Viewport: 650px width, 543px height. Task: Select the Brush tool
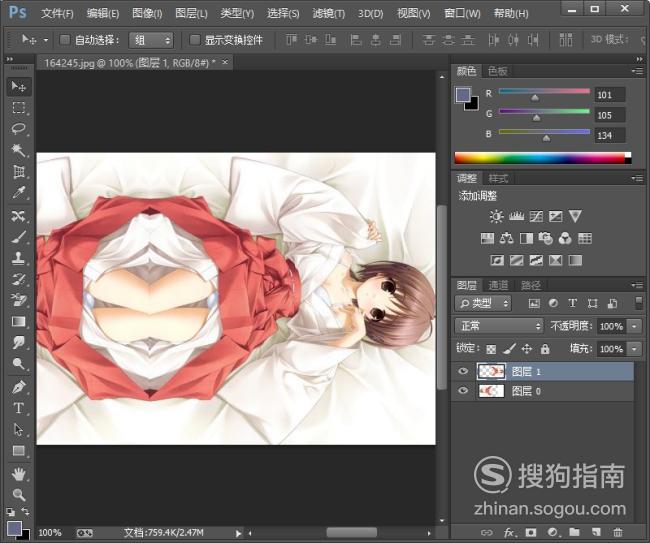point(18,237)
